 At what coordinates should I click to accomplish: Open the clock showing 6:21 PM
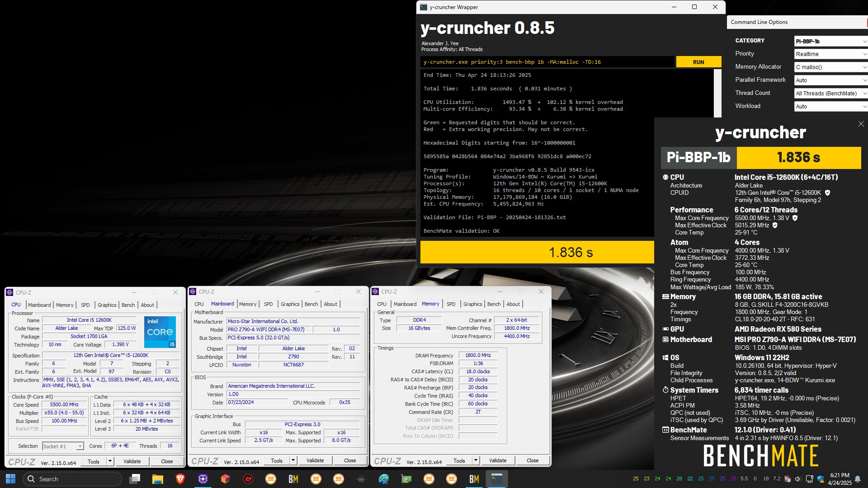pyautogui.click(x=840, y=479)
